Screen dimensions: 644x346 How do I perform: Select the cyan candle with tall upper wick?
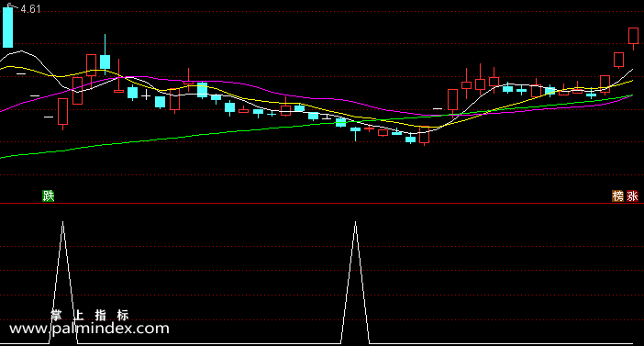coord(105,55)
